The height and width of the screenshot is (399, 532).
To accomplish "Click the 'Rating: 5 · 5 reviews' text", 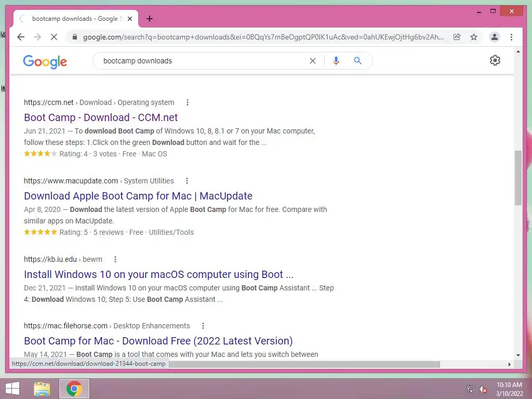I will tap(91, 232).
